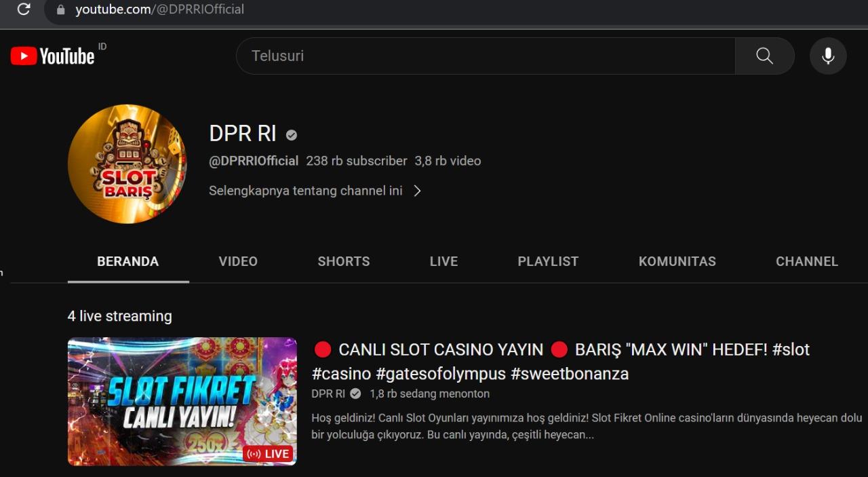Click the search magnifier icon
The height and width of the screenshot is (477, 868).
point(764,56)
